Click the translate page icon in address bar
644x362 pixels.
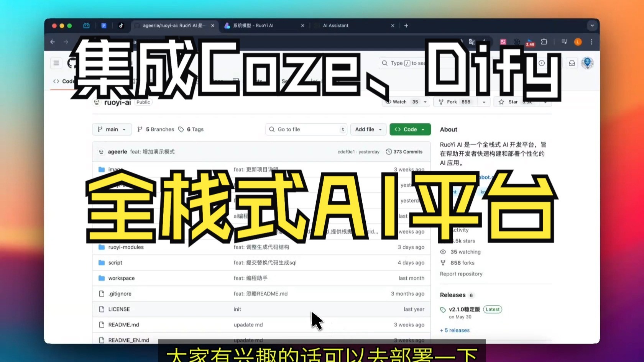(472, 42)
